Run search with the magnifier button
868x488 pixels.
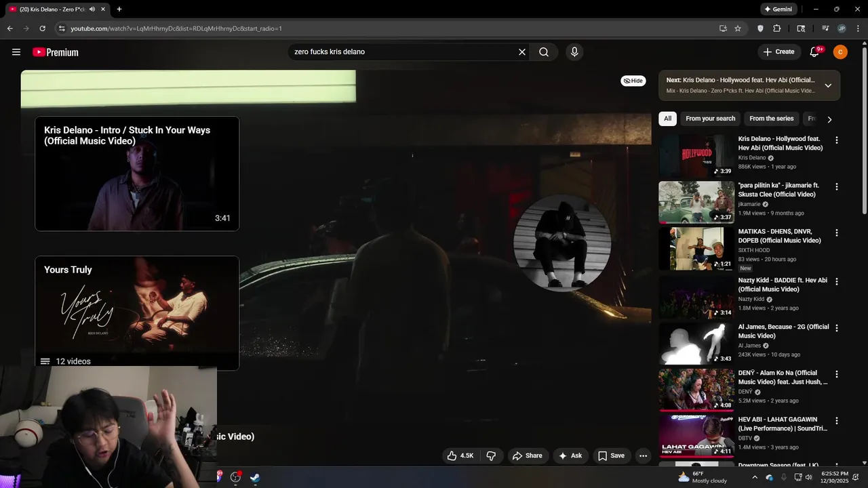pyautogui.click(x=544, y=52)
